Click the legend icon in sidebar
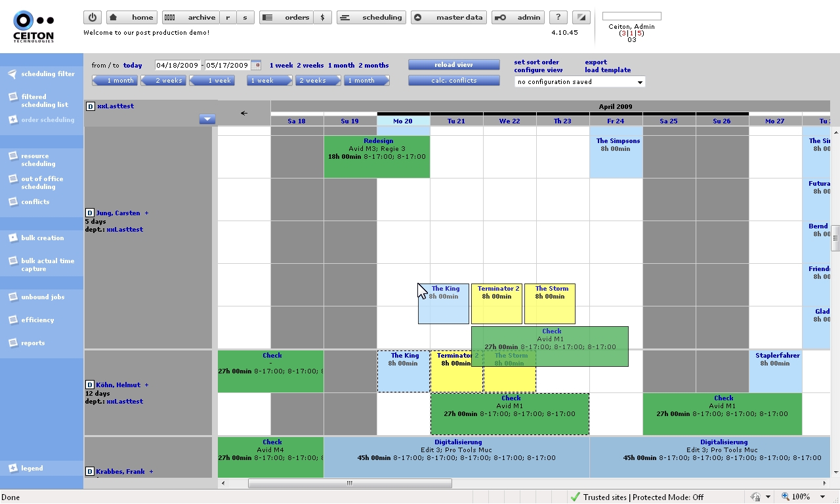The height and width of the screenshot is (504, 840). pos(12,469)
